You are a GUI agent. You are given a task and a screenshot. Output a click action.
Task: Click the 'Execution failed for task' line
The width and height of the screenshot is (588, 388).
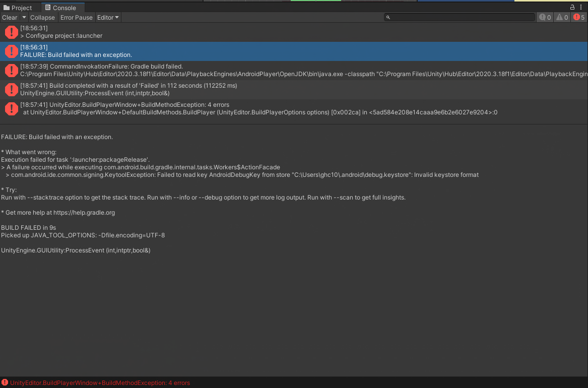[76, 160]
